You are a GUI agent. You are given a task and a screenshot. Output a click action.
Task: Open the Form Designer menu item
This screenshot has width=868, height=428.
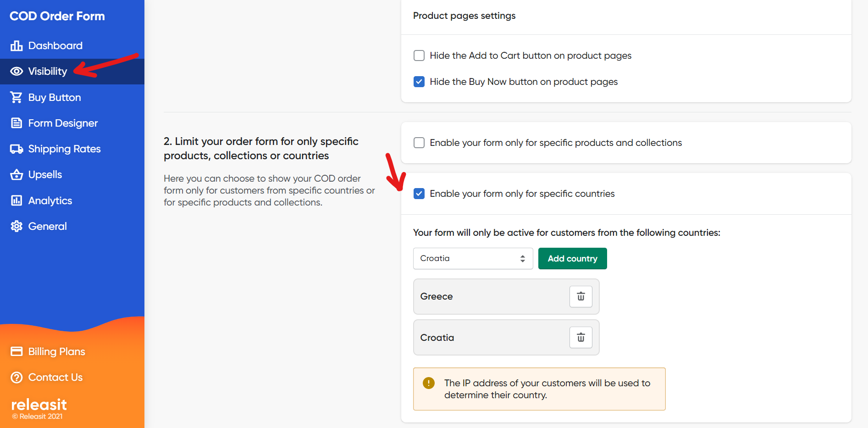point(63,123)
